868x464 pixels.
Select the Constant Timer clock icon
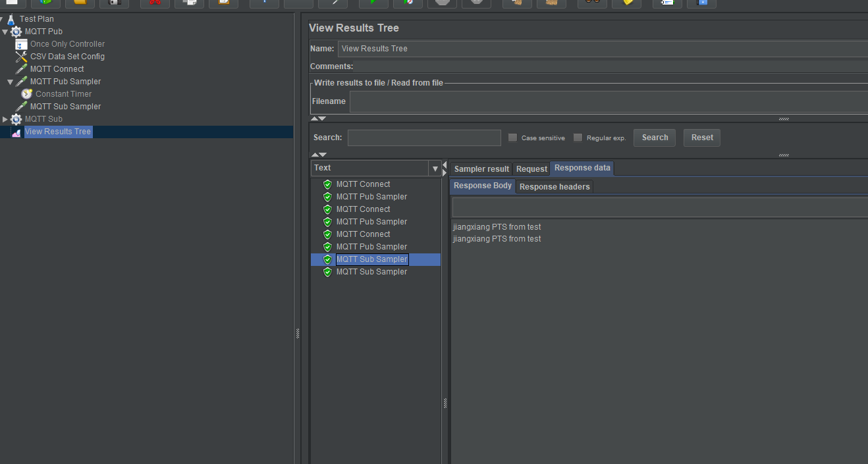click(x=26, y=94)
